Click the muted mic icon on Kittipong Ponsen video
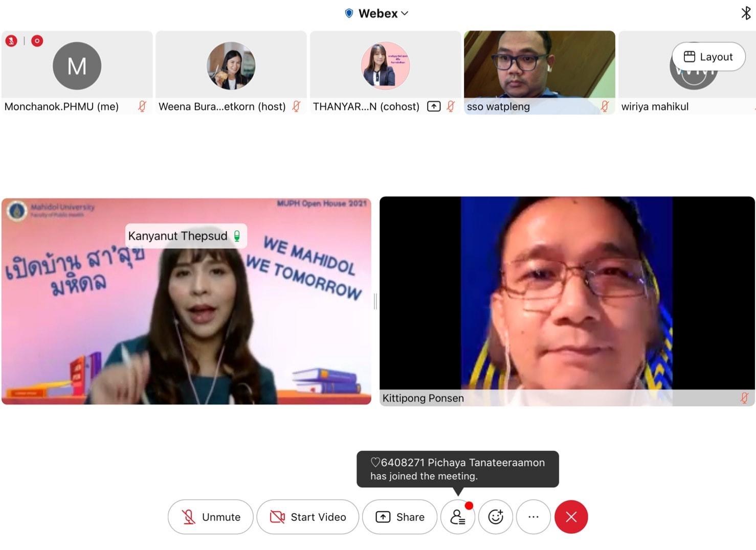Screen dimensions: 756x550 click(744, 398)
